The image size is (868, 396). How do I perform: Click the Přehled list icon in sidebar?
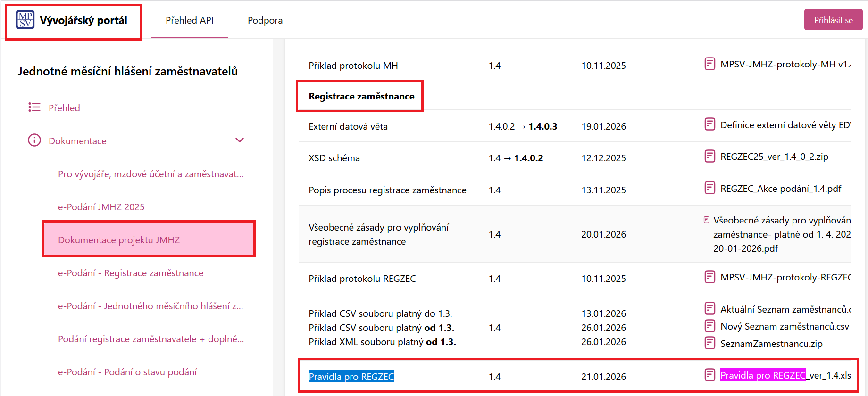click(34, 107)
